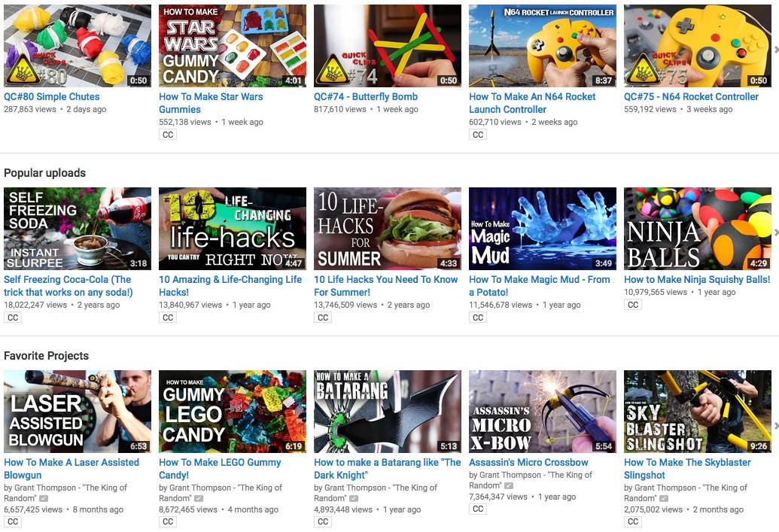Click 'How To Make LEGO Gummy Candy!' title
The height and width of the screenshot is (532, 779).
pyautogui.click(x=220, y=469)
